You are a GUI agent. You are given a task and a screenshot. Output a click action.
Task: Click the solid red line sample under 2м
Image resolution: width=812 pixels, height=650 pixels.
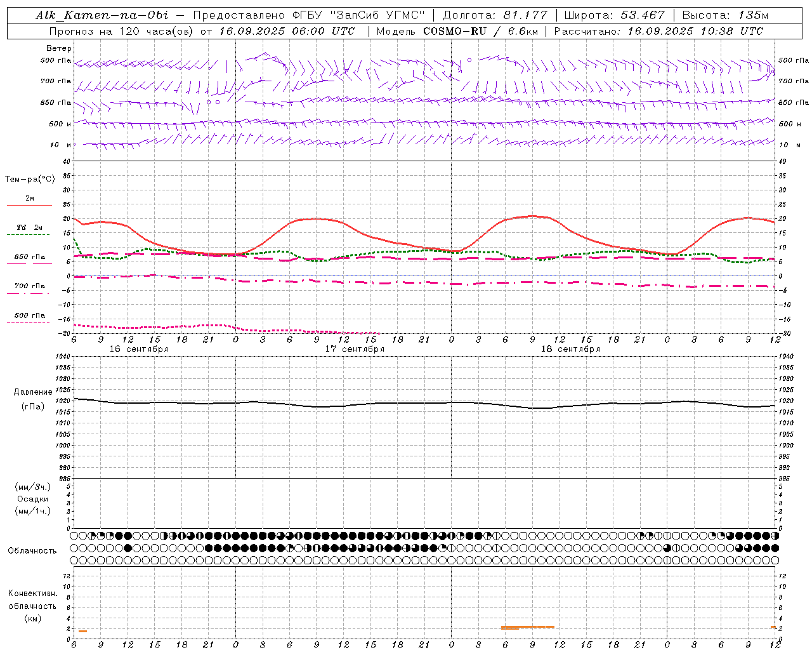click(29, 205)
